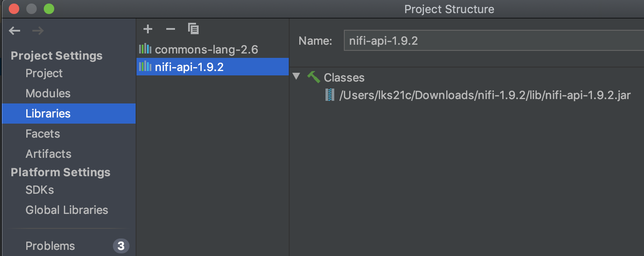Go back with the left arrow

pos(15,30)
